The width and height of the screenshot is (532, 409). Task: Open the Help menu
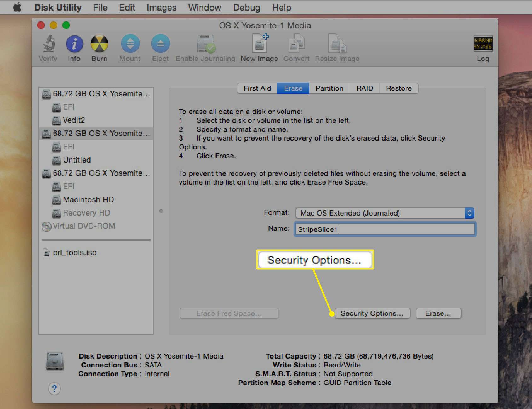point(282,7)
